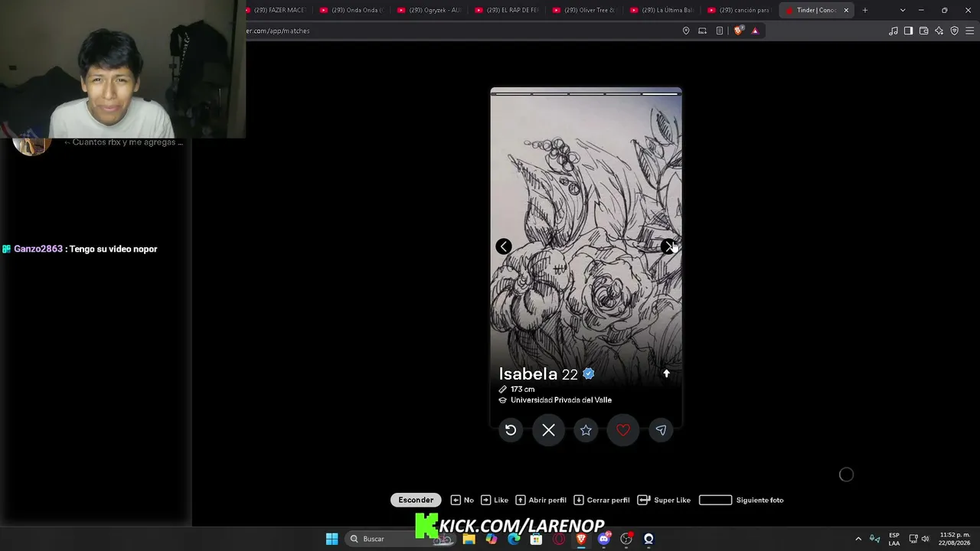Click the Esconder button

coord(416,500)
